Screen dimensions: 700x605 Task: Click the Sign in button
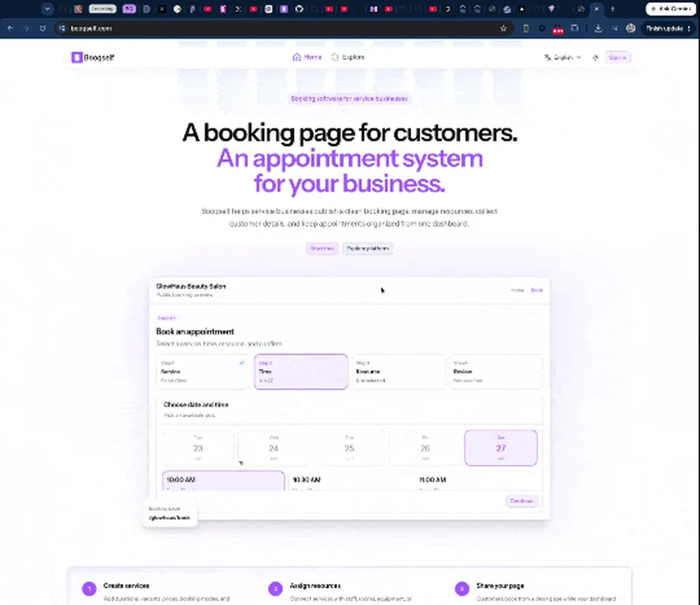click(618, 58)
